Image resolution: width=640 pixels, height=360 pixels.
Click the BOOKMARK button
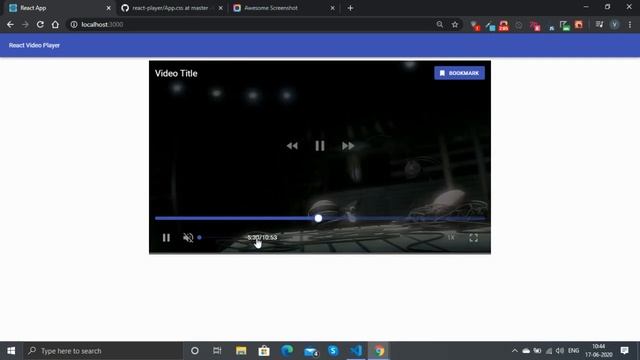point(459,73)
